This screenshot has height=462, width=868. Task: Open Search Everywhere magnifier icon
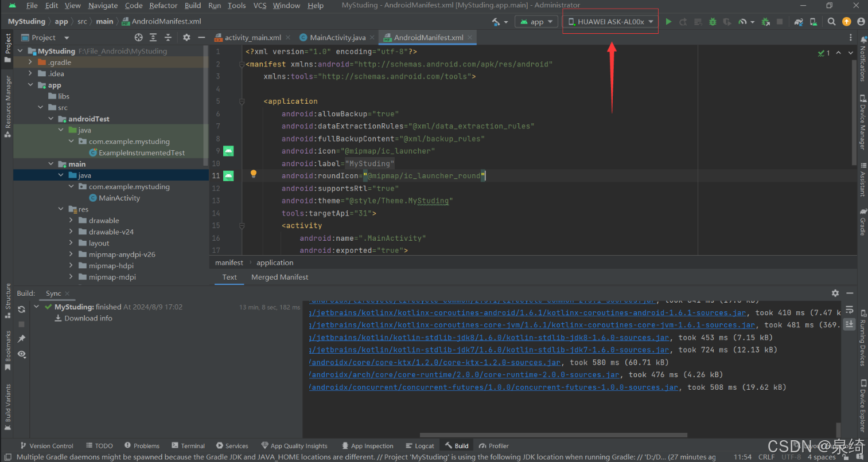tap(831, 22)
